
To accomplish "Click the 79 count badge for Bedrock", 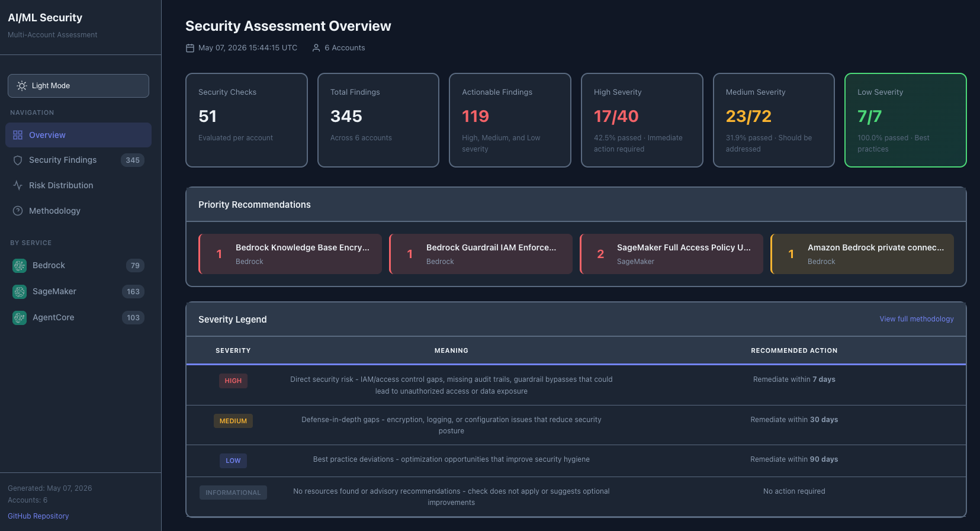I will [135, 266].
